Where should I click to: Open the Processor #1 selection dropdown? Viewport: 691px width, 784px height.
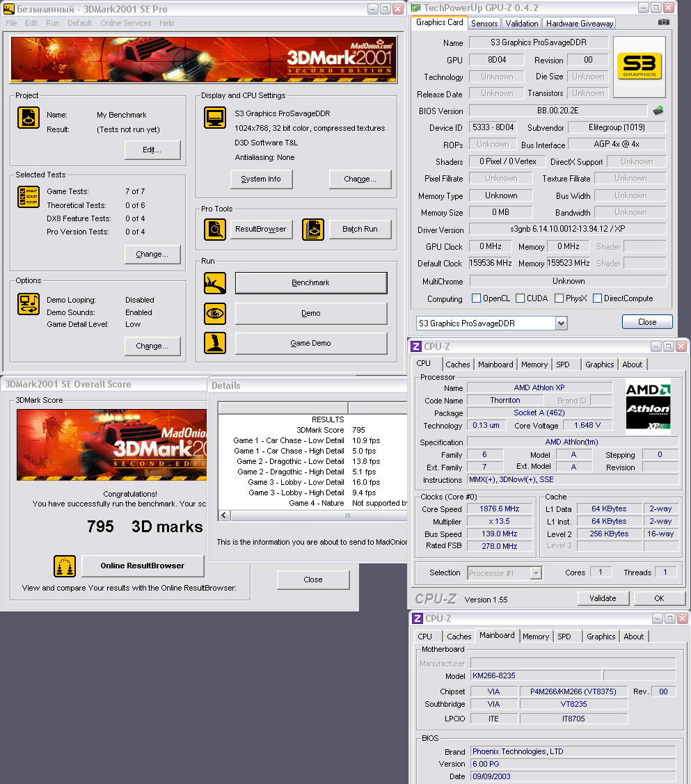click(536, 573)
